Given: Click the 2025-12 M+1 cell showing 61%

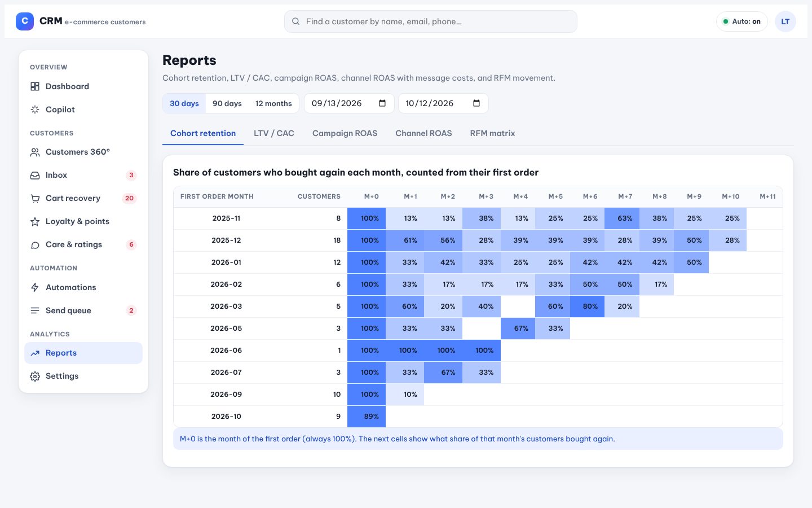Looking at the screenshot, I should pyautogui.click(x=405, y=240).
